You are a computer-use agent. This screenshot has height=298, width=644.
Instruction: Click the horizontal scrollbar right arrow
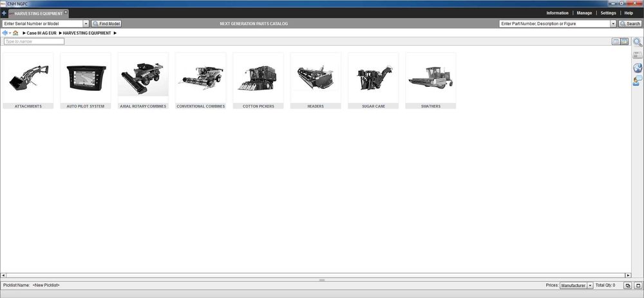628,275
